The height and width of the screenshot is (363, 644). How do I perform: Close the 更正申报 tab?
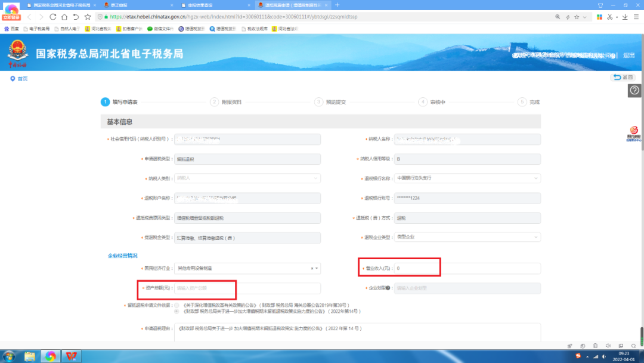[172, 5]
